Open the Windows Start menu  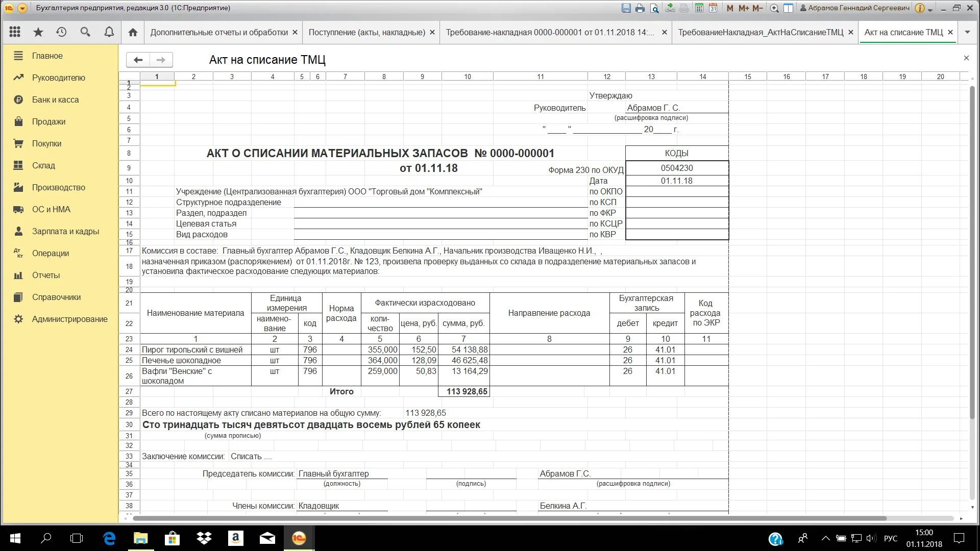pos(15,538)
